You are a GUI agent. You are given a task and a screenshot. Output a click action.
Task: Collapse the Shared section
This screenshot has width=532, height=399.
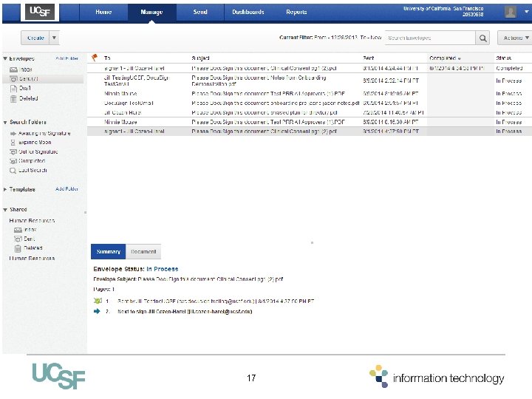click(5, 210)
